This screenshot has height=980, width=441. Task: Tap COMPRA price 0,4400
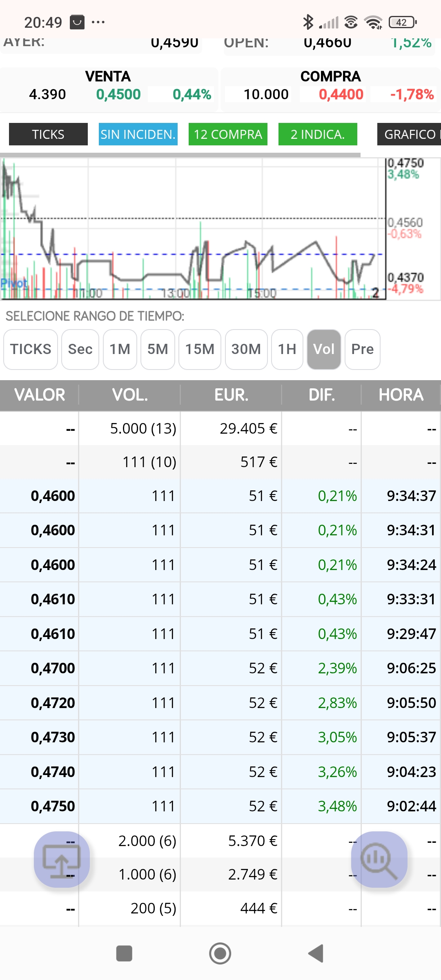click(341, 94)
